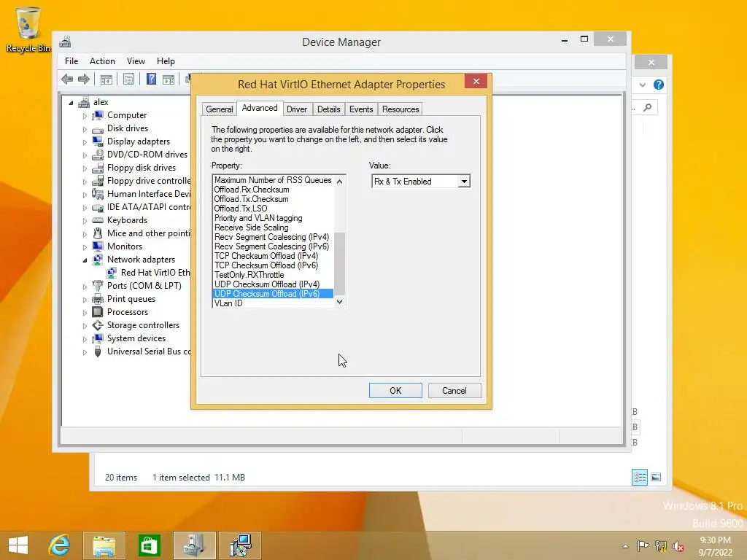Select the Keyboards device icon
Image resolution: width=747 pixels, height=560 pixels.
98,220
